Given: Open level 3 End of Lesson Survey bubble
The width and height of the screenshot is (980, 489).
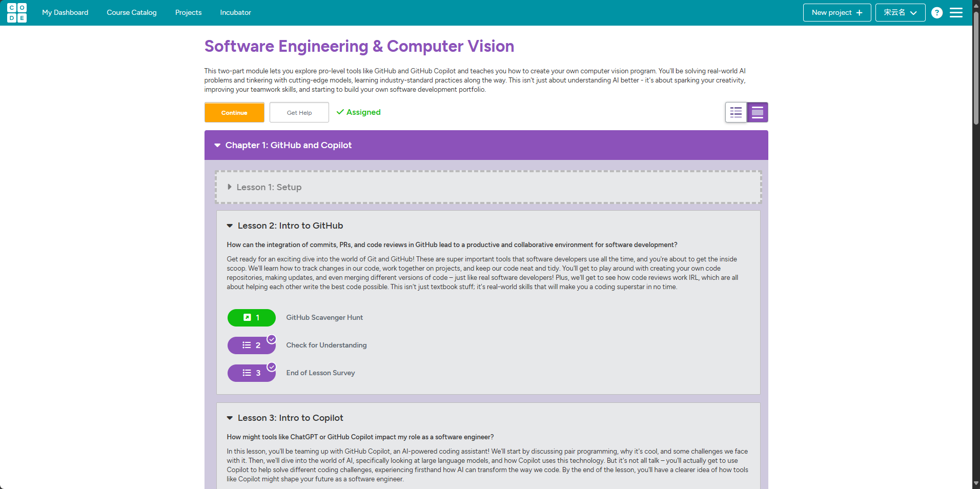Looking at the screenshot, I should click(x=252, y=373).
